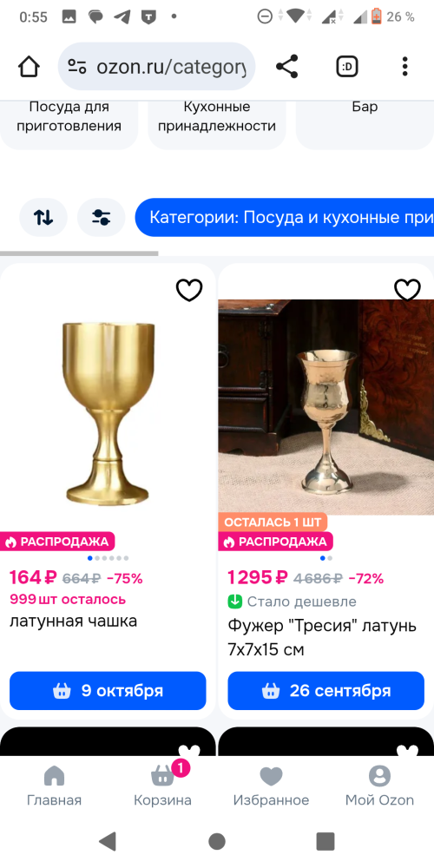The image size is (434, 868).
Task: Toggle favorite heart on Фужер Тресия
Action: [x=407, y=290]
